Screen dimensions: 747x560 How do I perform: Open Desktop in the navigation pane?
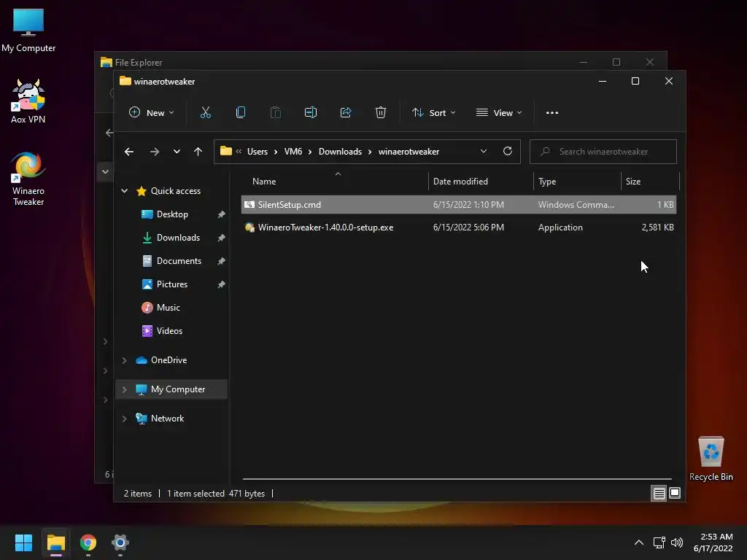pyautogui.click(x=172, y=214)
